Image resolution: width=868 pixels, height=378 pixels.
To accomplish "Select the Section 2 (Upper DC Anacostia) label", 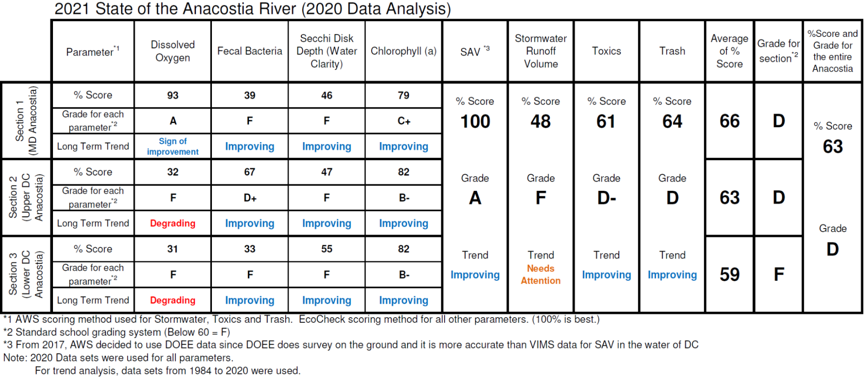I will click(26, 198).
